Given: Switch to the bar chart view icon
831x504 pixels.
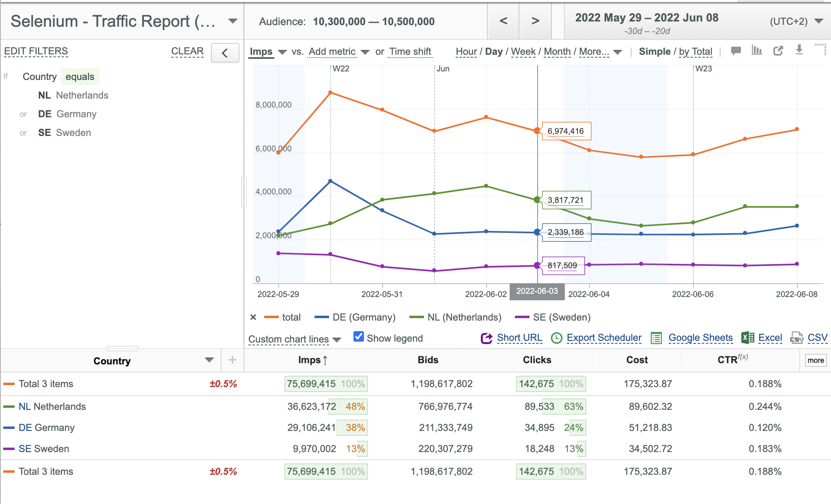Looking at the screenshot, I should click(757, 50).
